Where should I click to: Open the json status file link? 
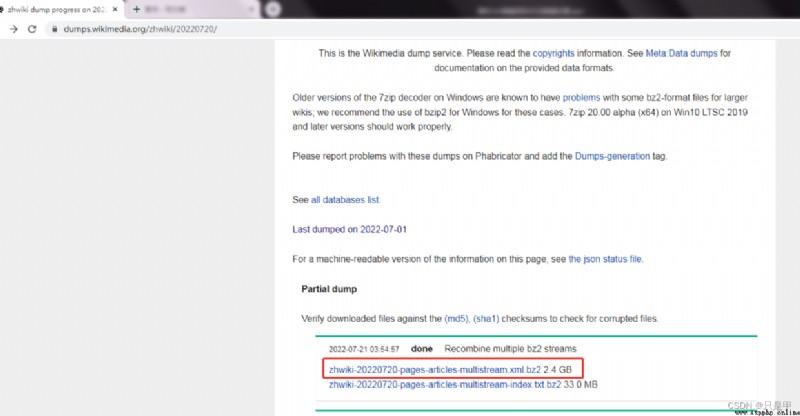click(605, 259)
